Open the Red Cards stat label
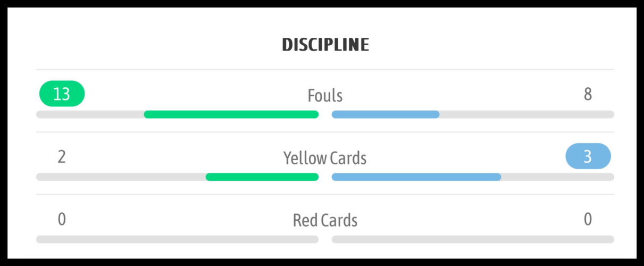 pyautogui.click(x=325, y=220)
